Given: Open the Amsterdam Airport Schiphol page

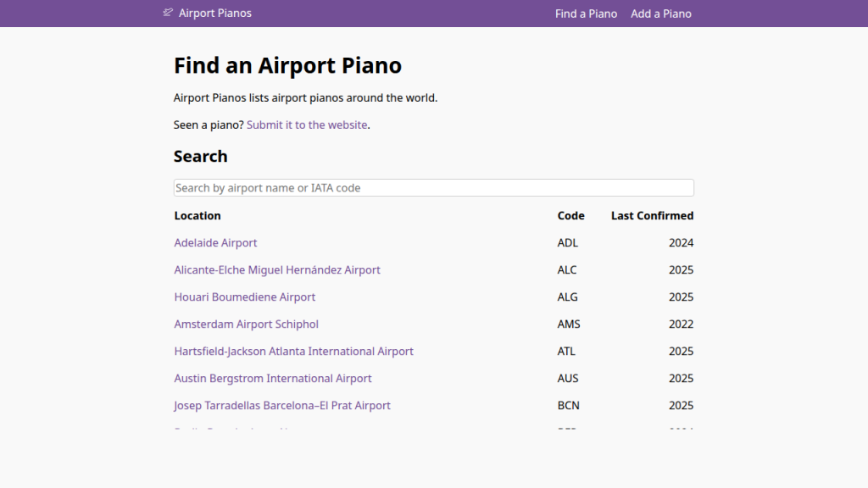Looking at the screenshot, I should pos(246,324).
